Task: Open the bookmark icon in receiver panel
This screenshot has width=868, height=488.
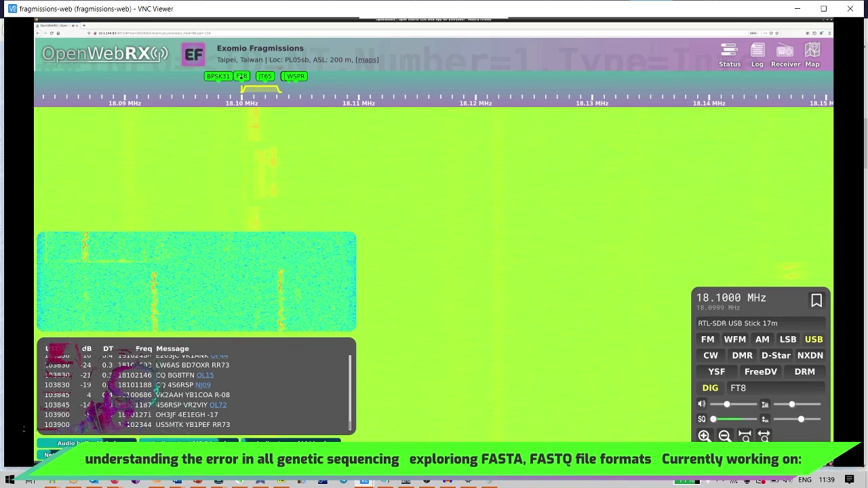Action: point(816,300)
